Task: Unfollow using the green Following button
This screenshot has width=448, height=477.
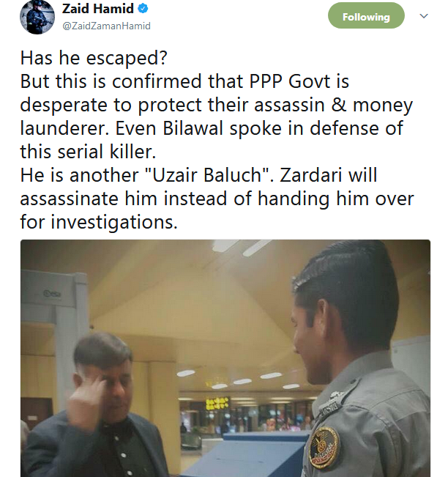Action: 366,16
